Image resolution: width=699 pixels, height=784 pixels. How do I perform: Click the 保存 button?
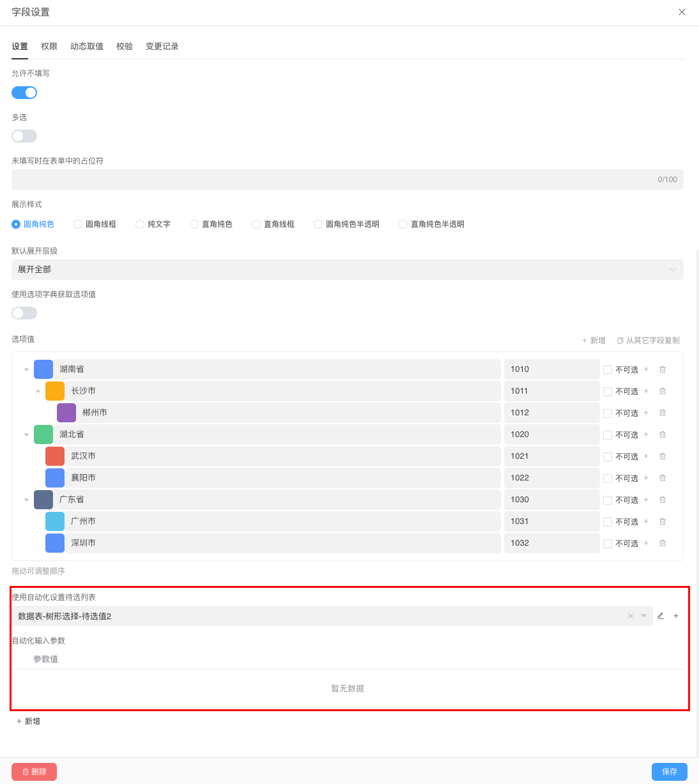pos(669,772)
